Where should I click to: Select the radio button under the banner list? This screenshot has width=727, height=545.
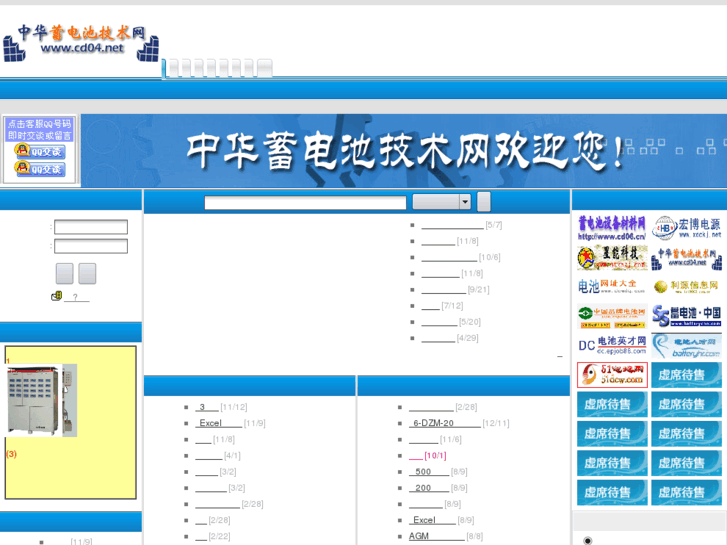coord(588,540)
